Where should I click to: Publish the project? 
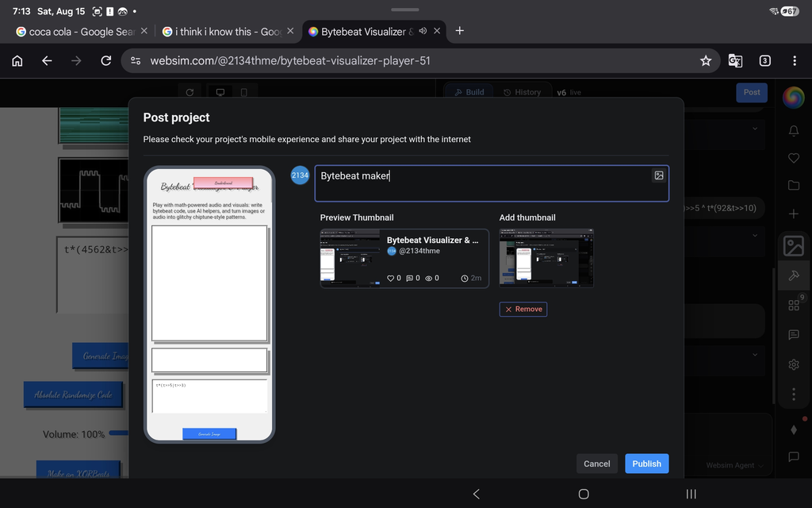[x=647, y=464]
